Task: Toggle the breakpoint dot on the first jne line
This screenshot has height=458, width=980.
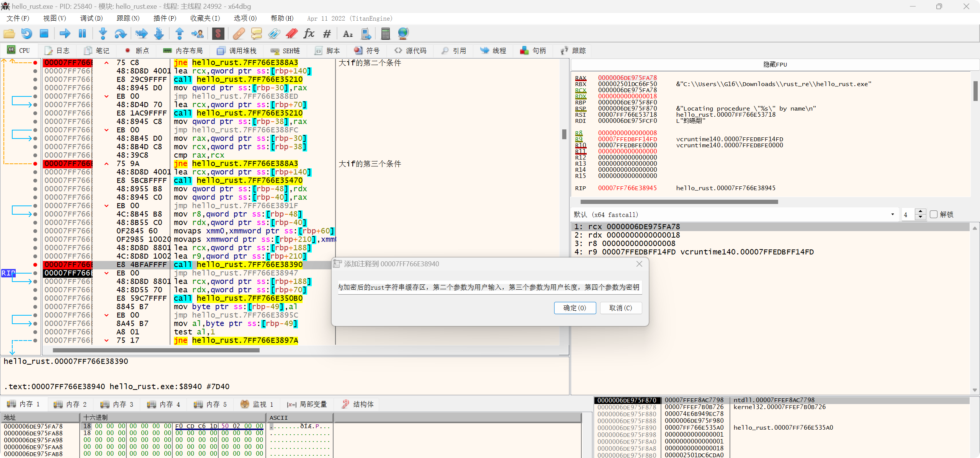Action: click(x=35, y=62)
